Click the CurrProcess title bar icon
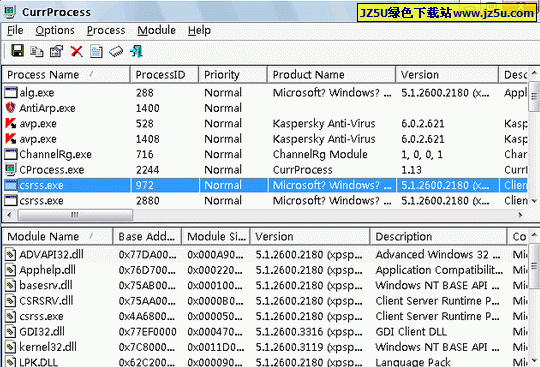The height and width of the screenshot is (367, 540). pyautogui.click(x=10, y=12)
